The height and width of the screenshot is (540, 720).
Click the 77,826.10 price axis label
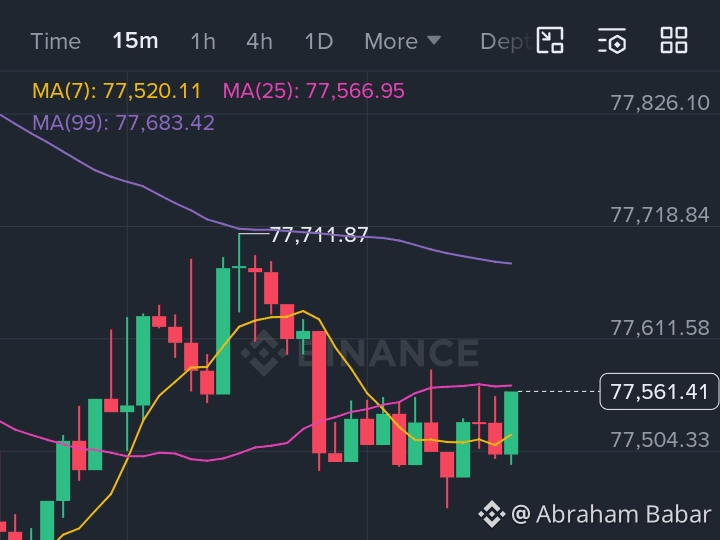(x=660, y=102)
